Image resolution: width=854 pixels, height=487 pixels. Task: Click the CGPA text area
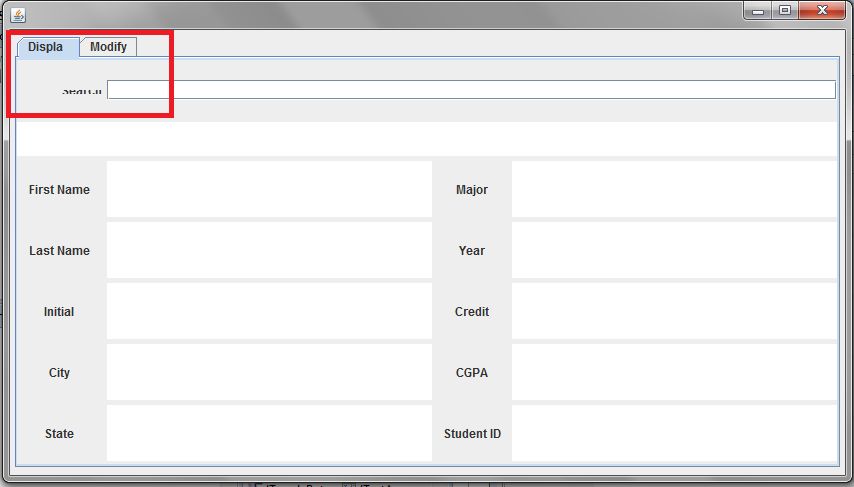point(674,372)
